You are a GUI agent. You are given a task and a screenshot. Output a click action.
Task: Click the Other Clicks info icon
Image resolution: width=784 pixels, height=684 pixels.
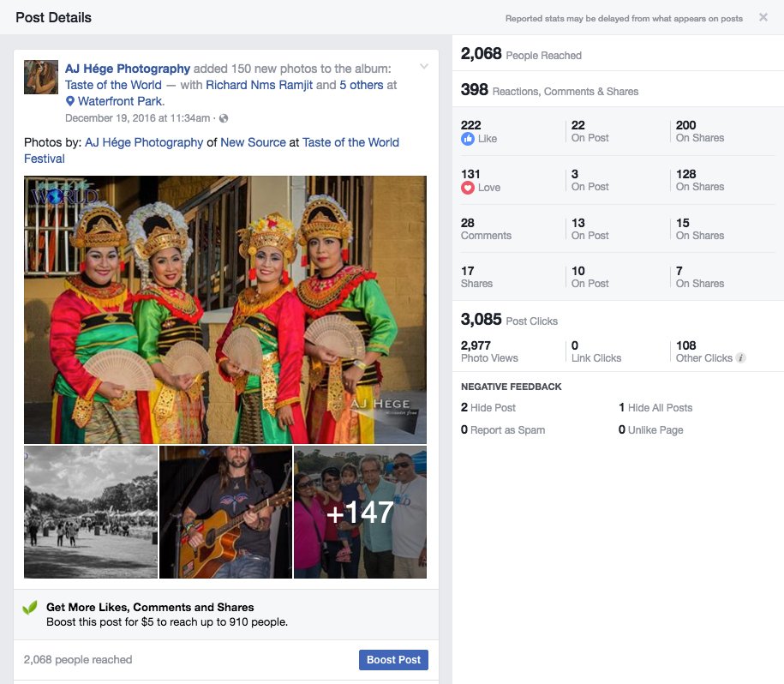pyautogui.click(x=741, y=358)
